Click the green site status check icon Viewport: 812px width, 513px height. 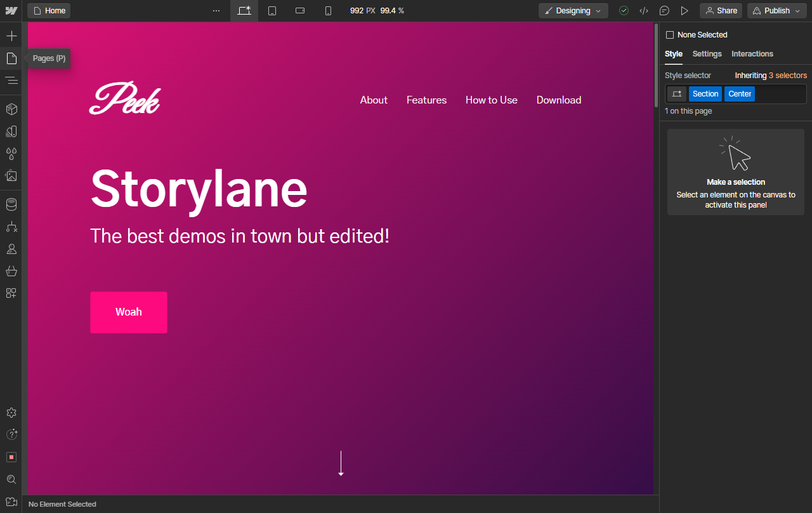pyautogui.click(x=624, y=11)
